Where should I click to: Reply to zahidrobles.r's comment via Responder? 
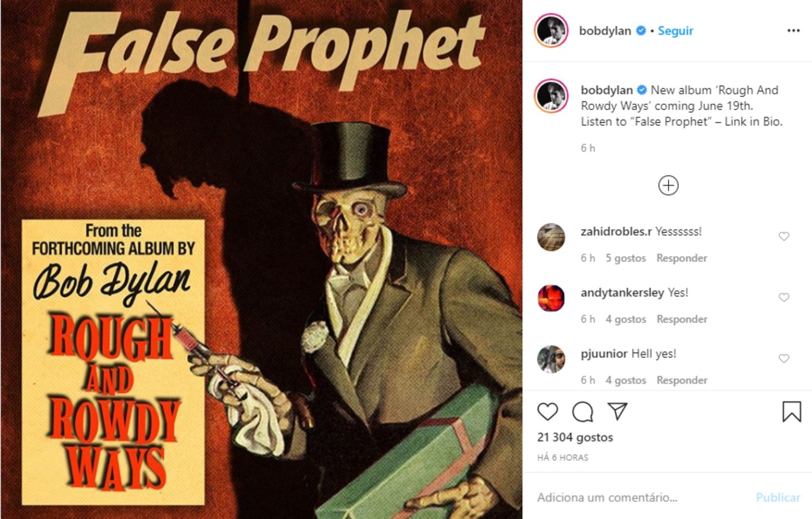click(x=682, y=258)
